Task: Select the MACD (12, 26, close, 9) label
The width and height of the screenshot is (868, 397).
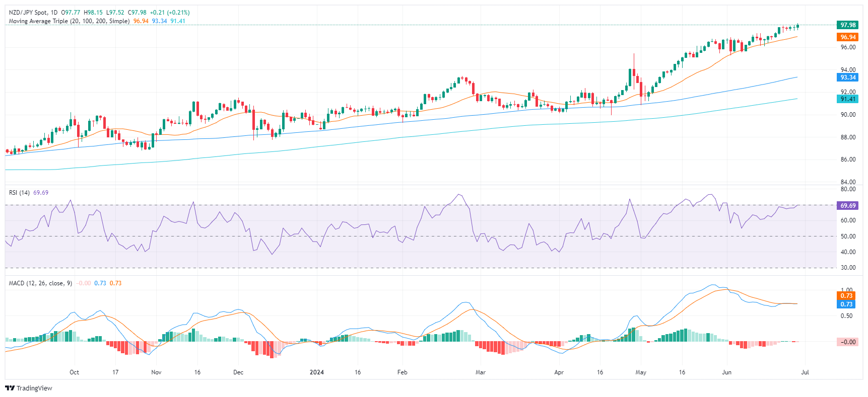Action: tap(40, 283)
